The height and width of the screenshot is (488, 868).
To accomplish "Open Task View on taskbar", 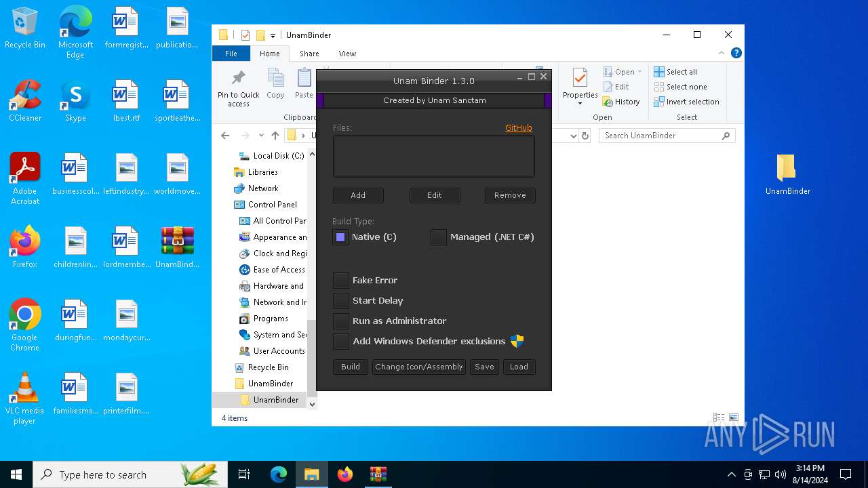I will point(244,474).
